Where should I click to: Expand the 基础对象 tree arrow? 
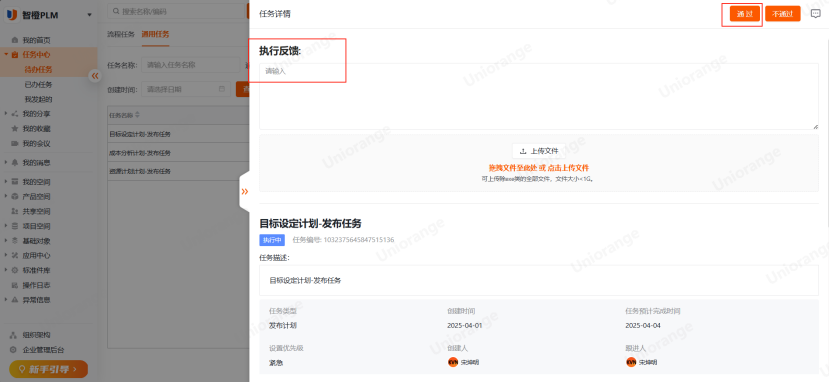coord(6,241)
